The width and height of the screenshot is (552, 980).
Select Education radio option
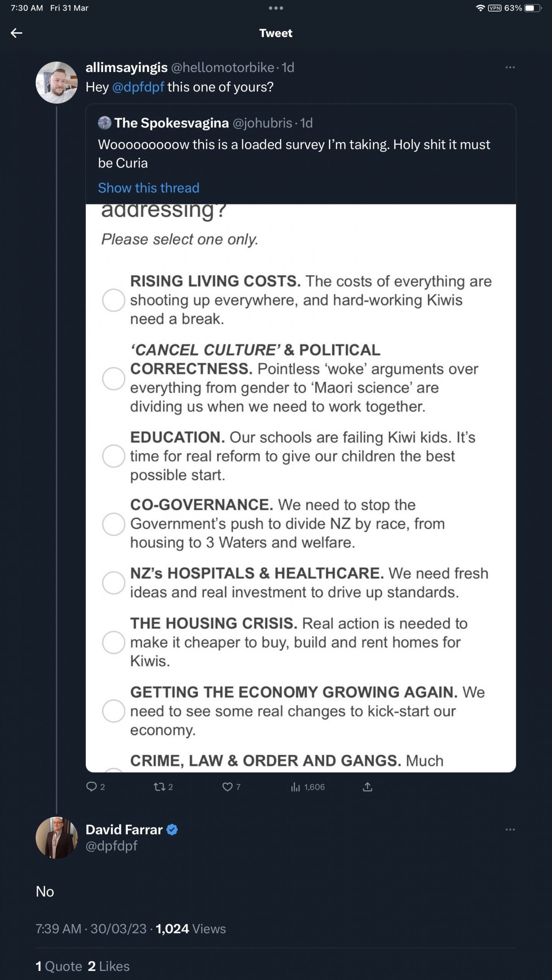(113, 456)
